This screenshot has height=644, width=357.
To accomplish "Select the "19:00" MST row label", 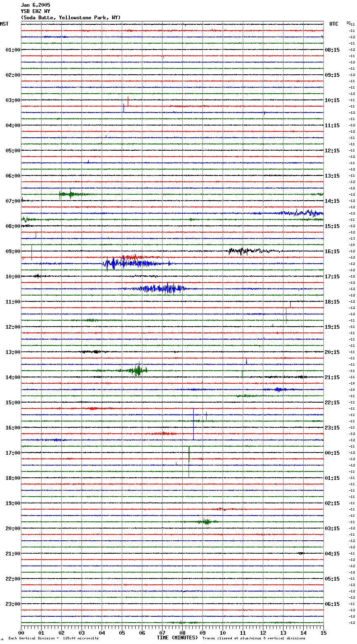I will [13, 503].
